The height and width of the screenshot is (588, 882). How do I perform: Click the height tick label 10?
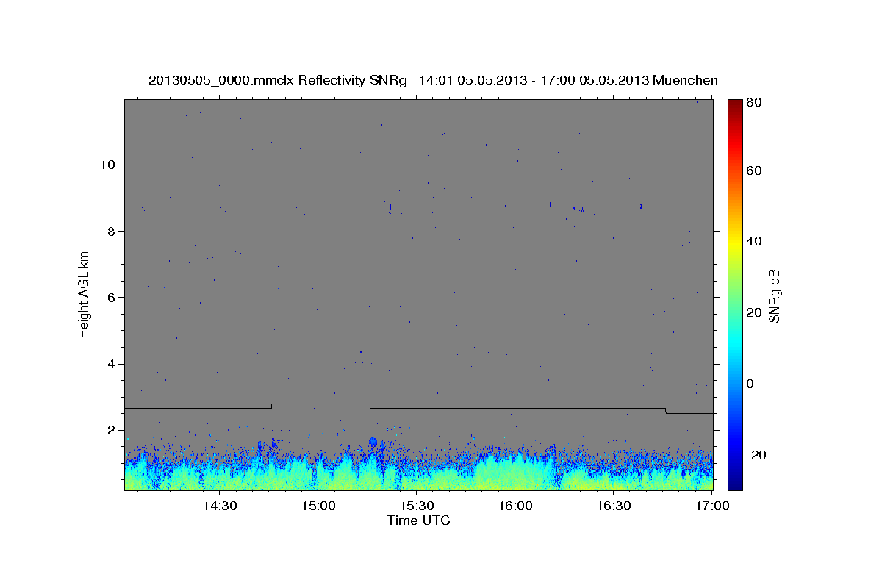pyautogui.click(x=109, y=165)
